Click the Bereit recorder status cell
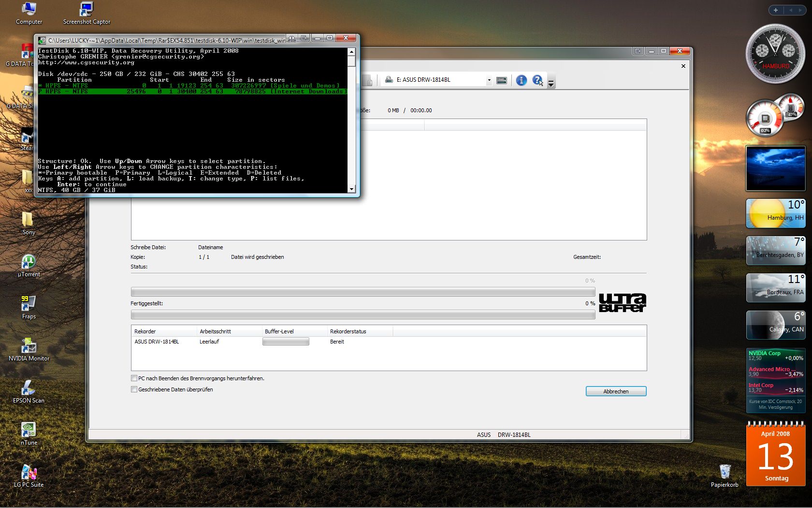812x508 pixels. (x=337, y=342)
